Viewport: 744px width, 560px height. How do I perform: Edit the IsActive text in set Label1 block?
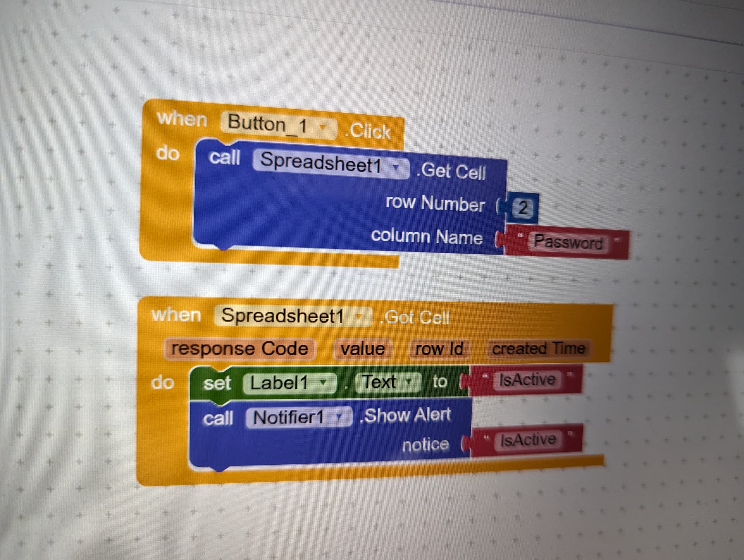pos(527,380)
